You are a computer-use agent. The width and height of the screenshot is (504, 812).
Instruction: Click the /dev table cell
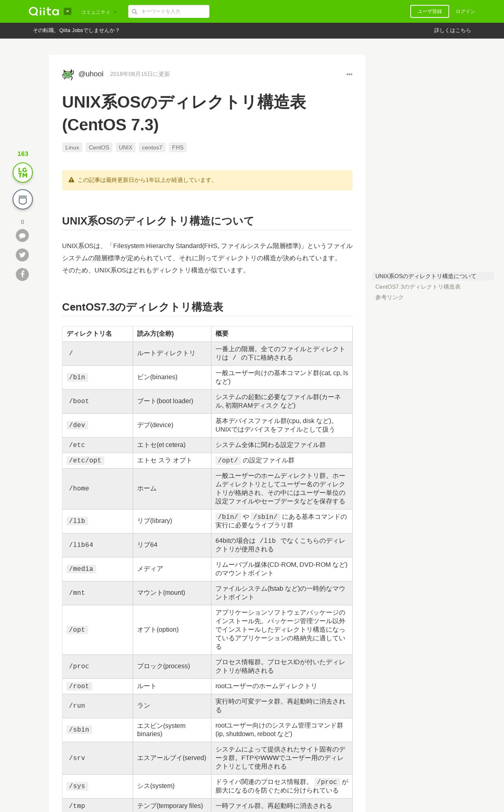pyautogui.click(x=98, y=425)
